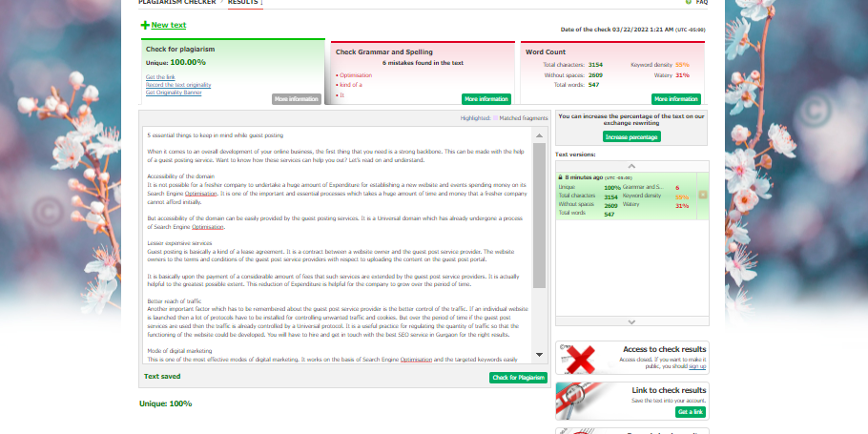Select the Results breadcrumb tab
The height and width of the screenshot is (434, 868).
[243, 2]
